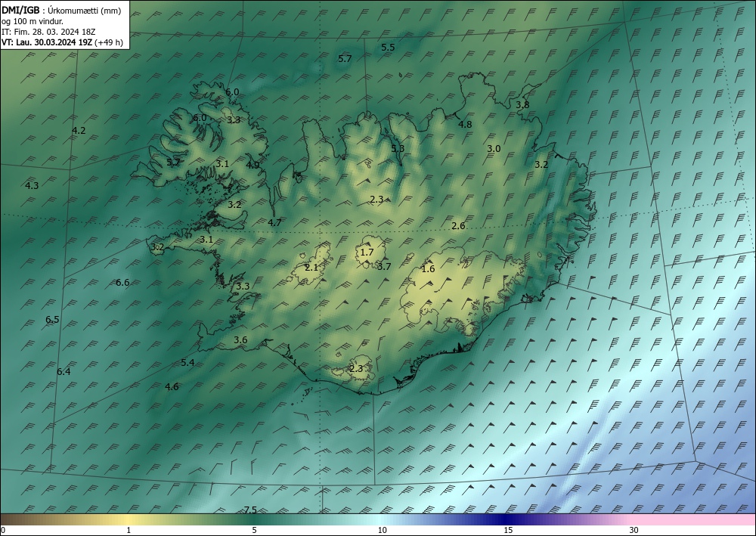Screen dimensions: 756x536
Task: Pick the pale yellow color above 1 on scale
Action: pyautogui.click(x=129, y=519)
